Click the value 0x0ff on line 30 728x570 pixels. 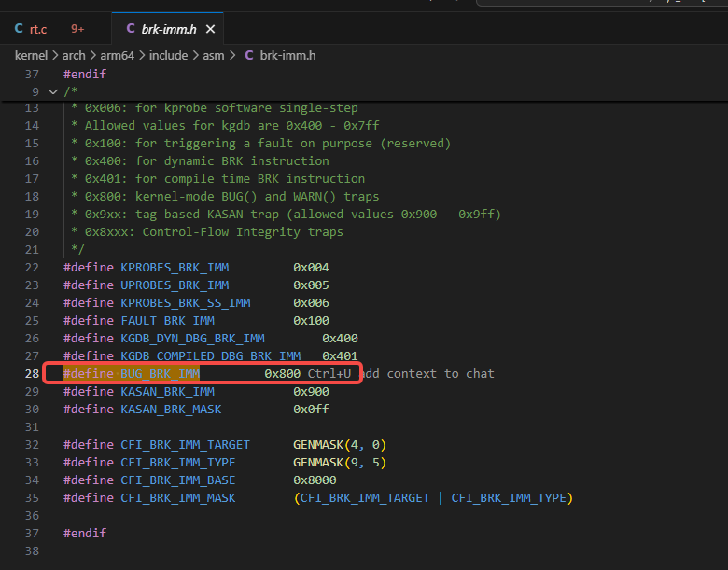[311, 410]
